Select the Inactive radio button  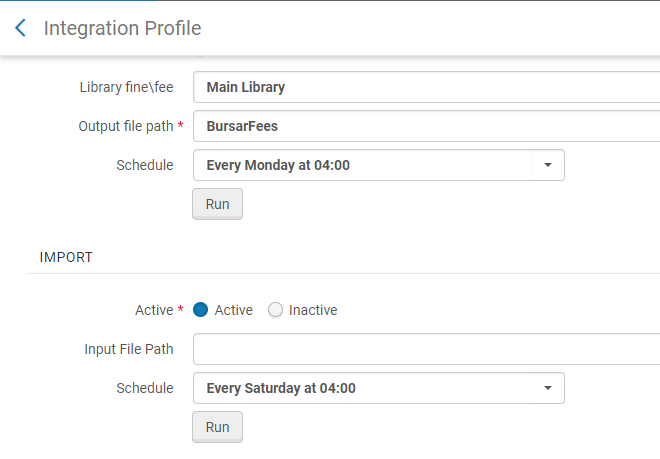[276, 310]
